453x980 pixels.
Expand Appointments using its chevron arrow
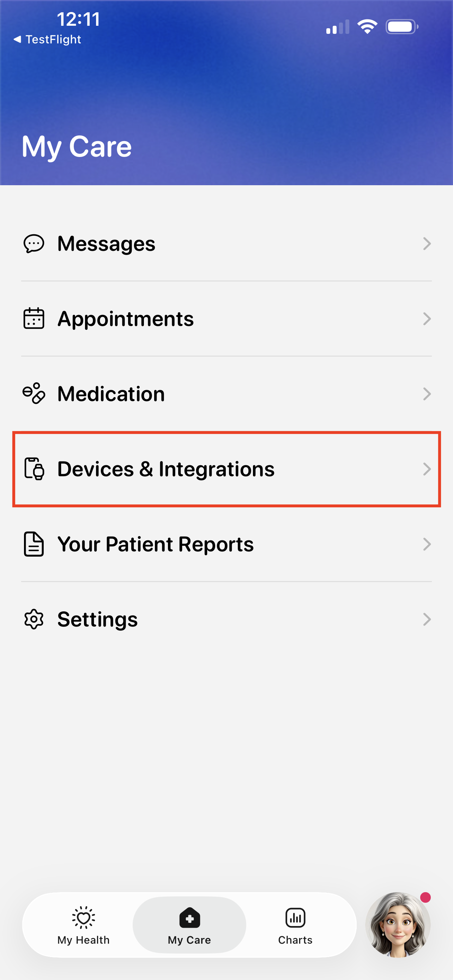[427, 319]
